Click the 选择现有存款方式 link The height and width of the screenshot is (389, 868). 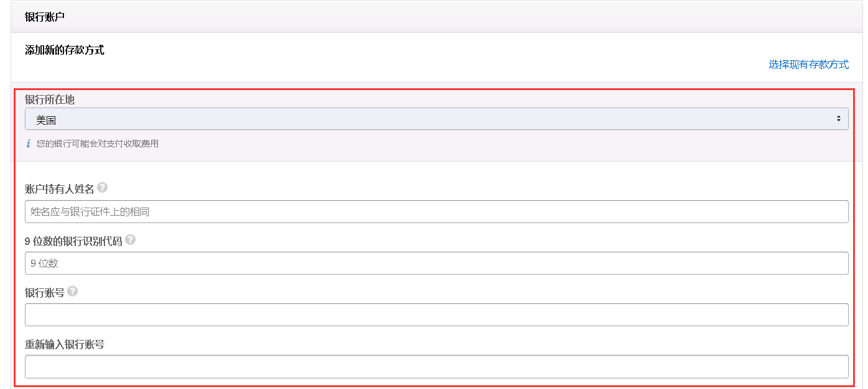(x=808, y=65)
